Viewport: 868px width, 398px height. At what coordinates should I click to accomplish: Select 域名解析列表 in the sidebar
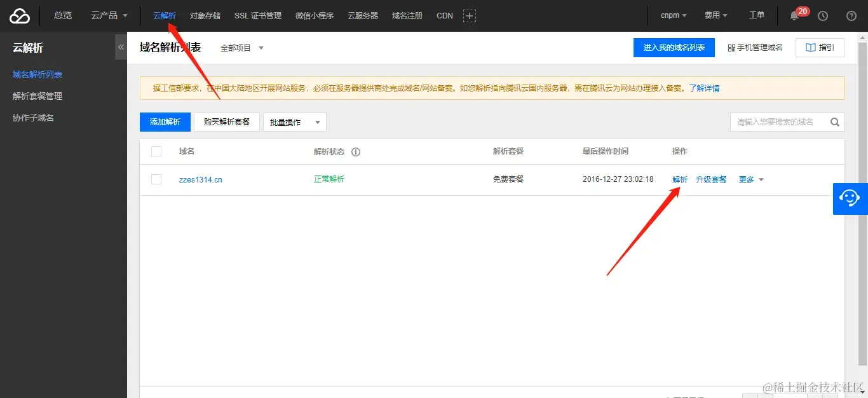[37, 74]
